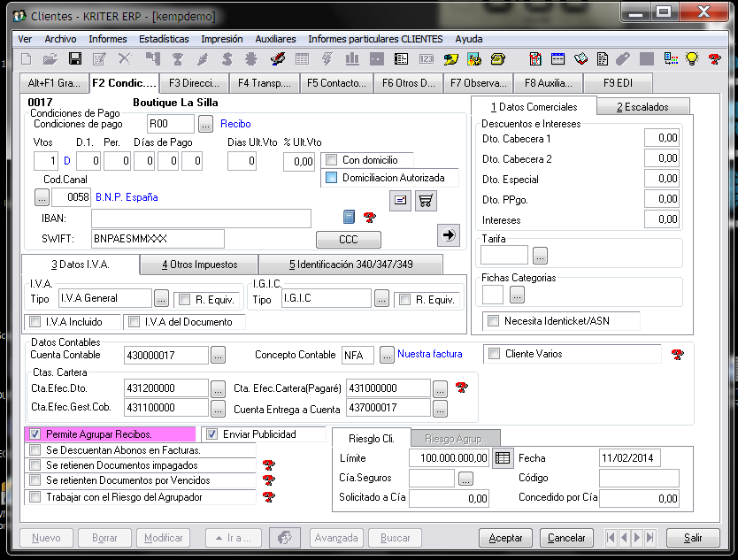
Task: Click red help icon beside Se retienen Documentos impagados
Action: (x=269, y=465)
